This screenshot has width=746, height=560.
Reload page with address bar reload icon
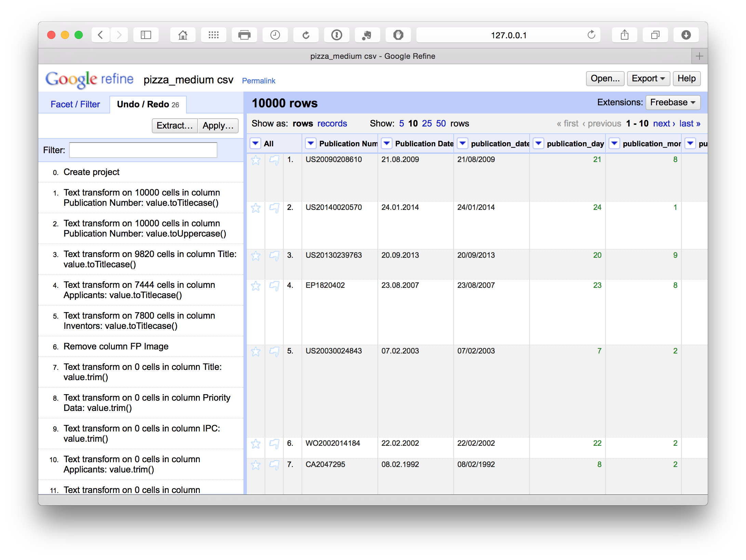[591, 35]
